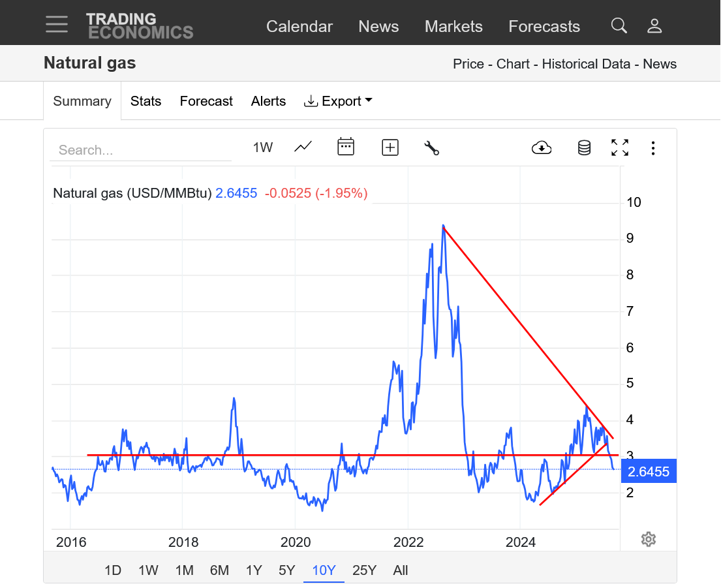Image resolution: width=721 pixels, height=588 pixels.
Task: Click the search magnifier icon
Action: pyautogui.click(x=619, y=26)
